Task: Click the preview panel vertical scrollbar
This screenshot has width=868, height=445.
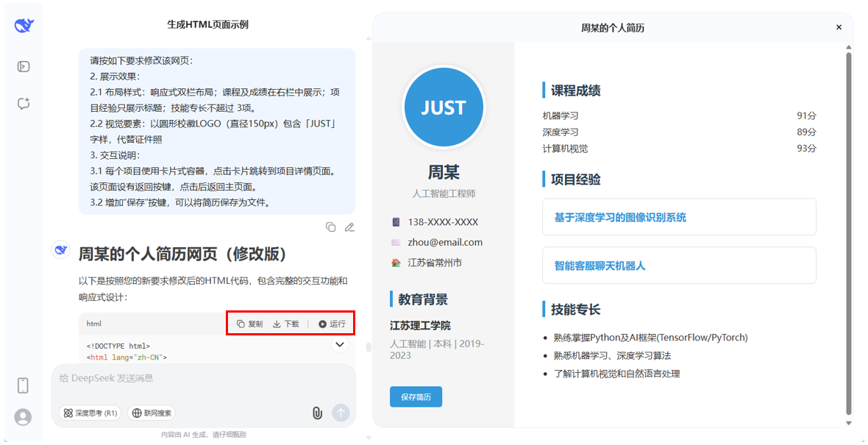Action: click(x=849, y=232)
